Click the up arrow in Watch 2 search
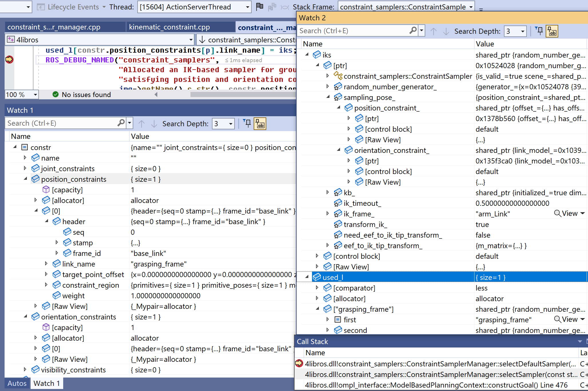The image size is (588, 391). pos(434,31)
